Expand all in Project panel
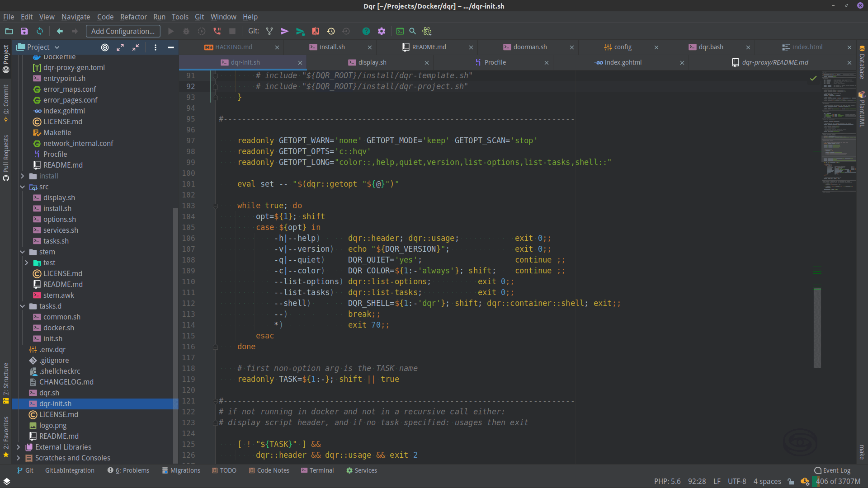The height and width of the screenshot is (488, 868). [120, 47]
